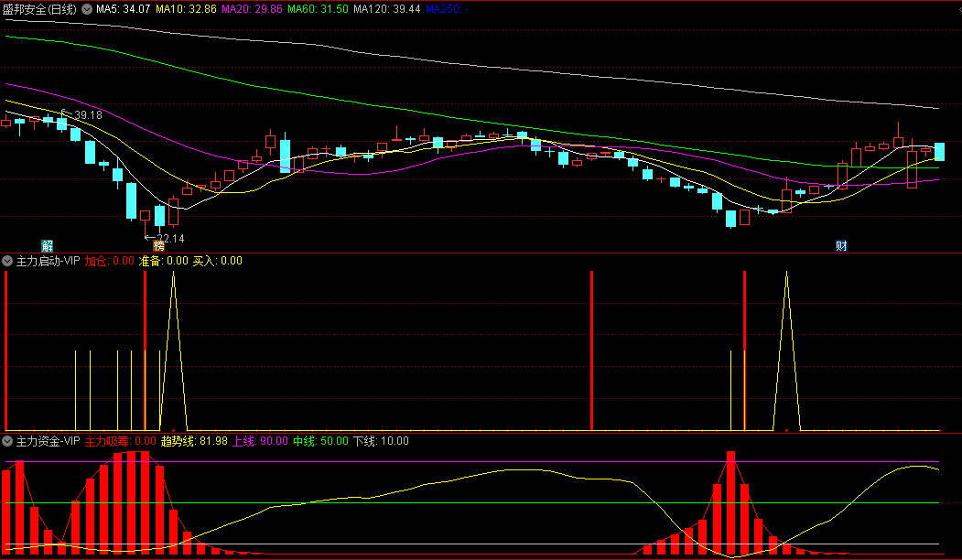Screen dimensions: 962x560
Task: Click the 榜 event marker icon
Action: point(159,246)
